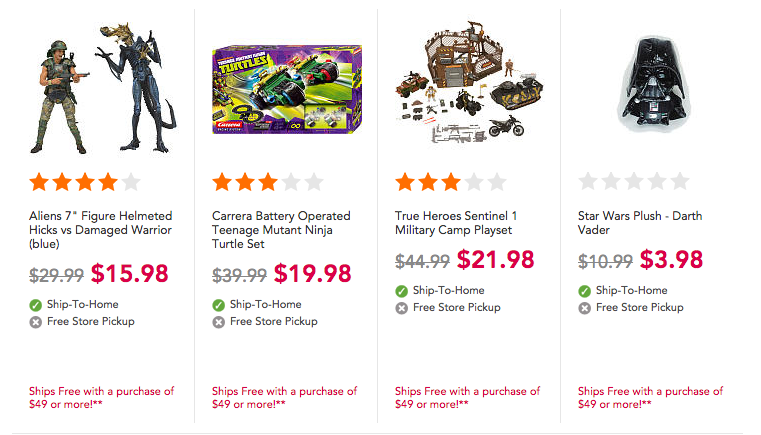Click the four-star rating on Aliens figure
761x435 pixels.
85,183
